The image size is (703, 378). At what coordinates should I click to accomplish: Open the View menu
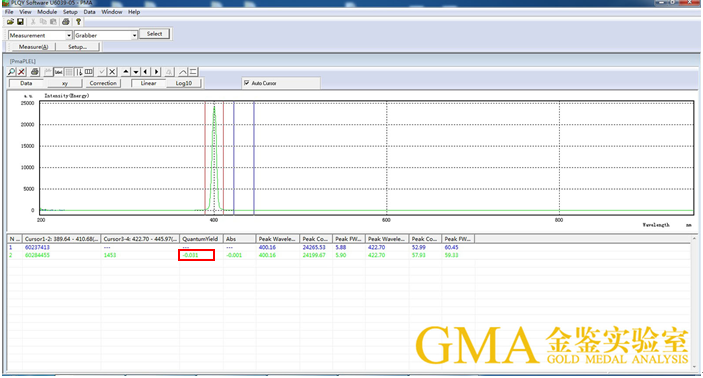[25, 12]
